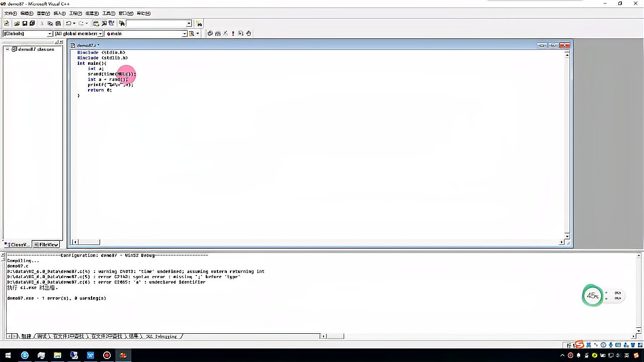Open the 帮助(H) menu

143,13
